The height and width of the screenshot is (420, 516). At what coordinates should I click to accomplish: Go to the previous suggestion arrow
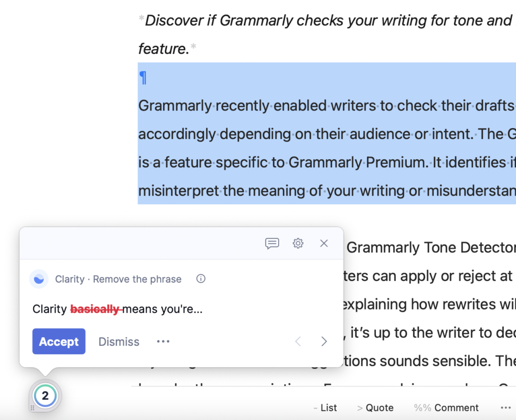[298, 341]
